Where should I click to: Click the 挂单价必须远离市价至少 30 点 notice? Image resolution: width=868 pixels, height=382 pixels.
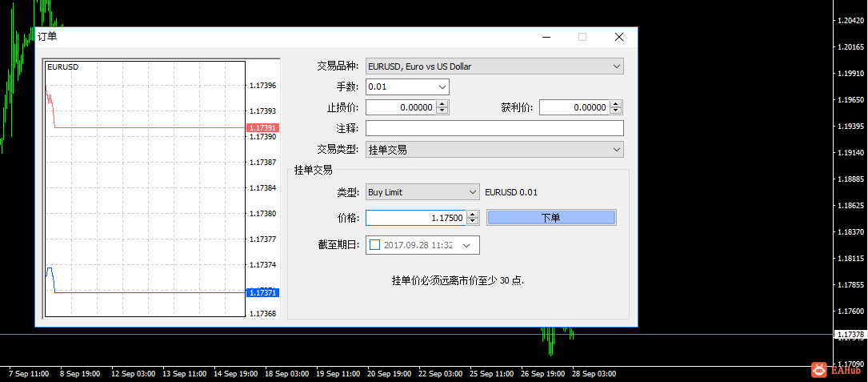pyautogui.click(x=458, y=280)
